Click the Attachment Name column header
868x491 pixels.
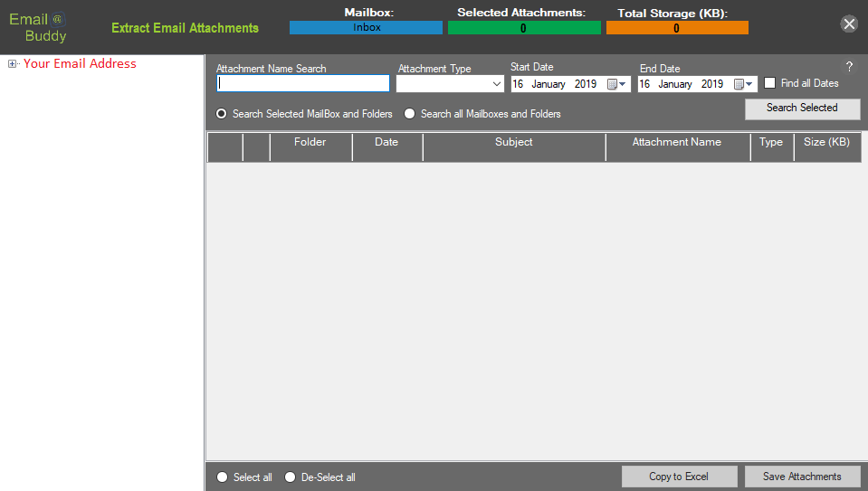pyautogui.click(x=678, y=146)
